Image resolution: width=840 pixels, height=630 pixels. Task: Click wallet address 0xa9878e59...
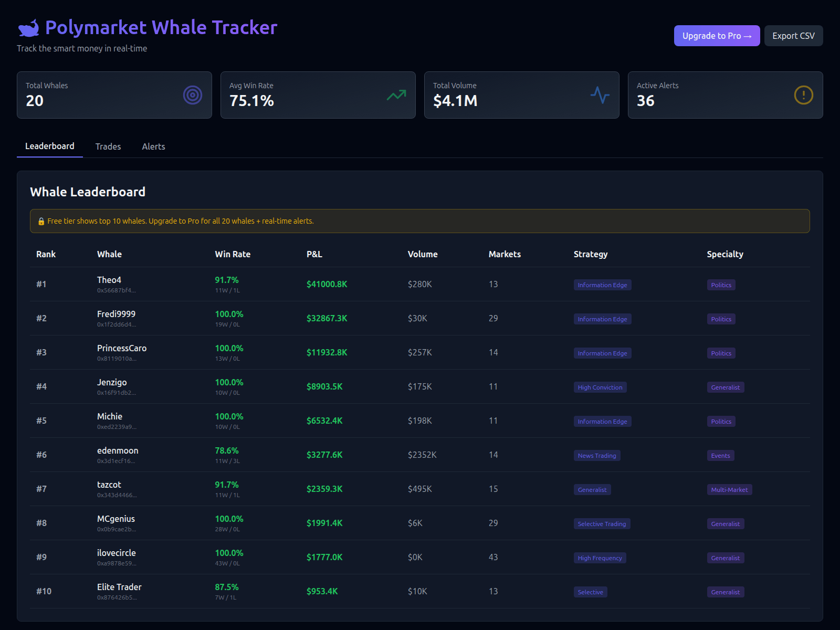(x=117, y=563)
